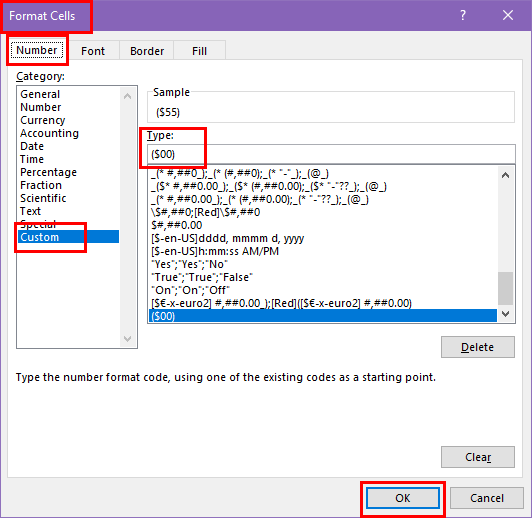The width and height of the screenshot is (532, 518).
Task: Click the Clear button
Action: [x=478, y=457]
